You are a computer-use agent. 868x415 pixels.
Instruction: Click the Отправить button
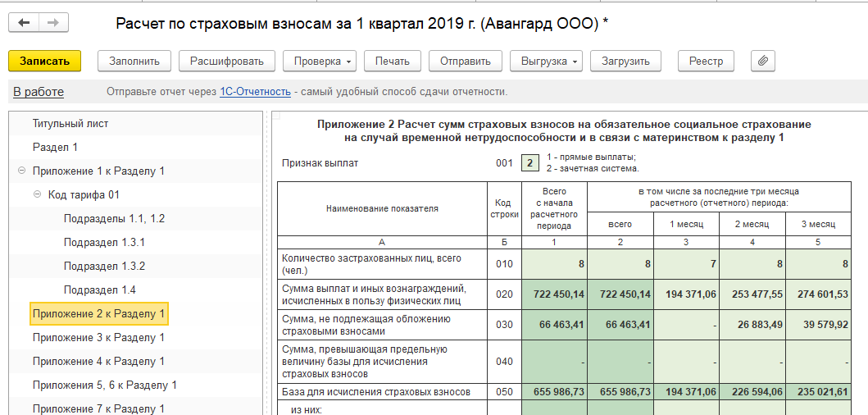(x=465, y=61)
